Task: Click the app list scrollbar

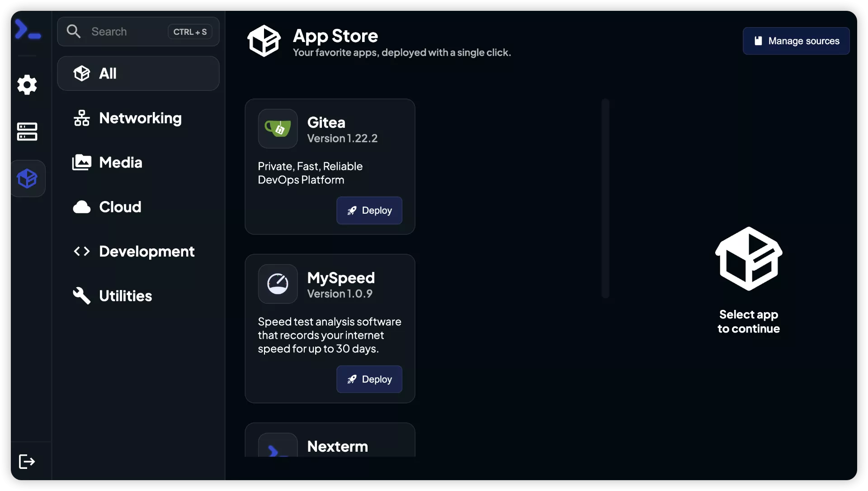Action: coord(605,198)
